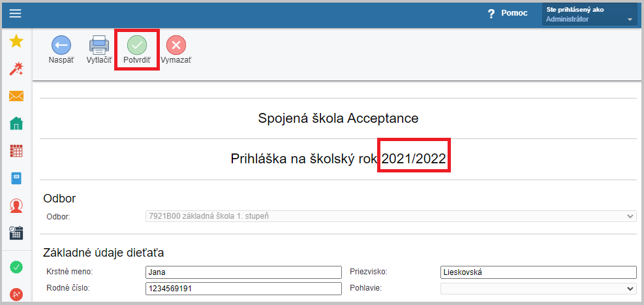Click the Priezvisko field containing Lieskovská
The image size is (644, 305).
(x=538, y=272)
